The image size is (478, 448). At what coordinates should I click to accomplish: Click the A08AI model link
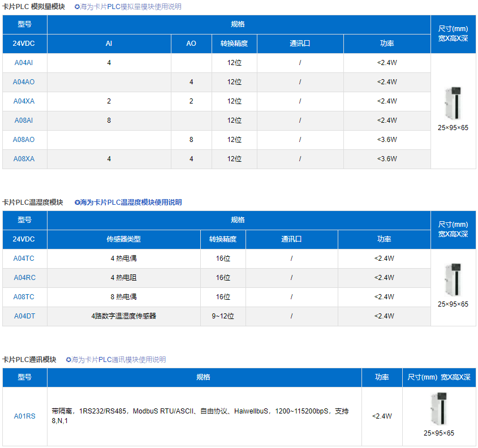(x=24, y=120)
